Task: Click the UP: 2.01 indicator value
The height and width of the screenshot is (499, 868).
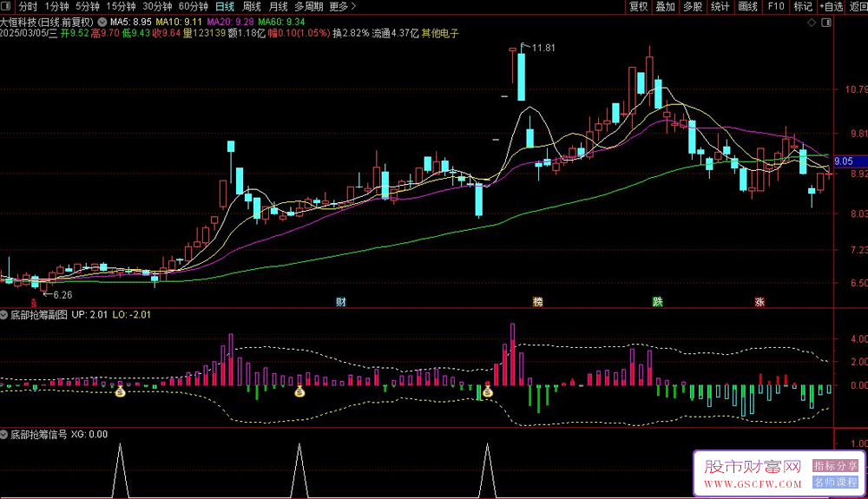Action: 89,315
